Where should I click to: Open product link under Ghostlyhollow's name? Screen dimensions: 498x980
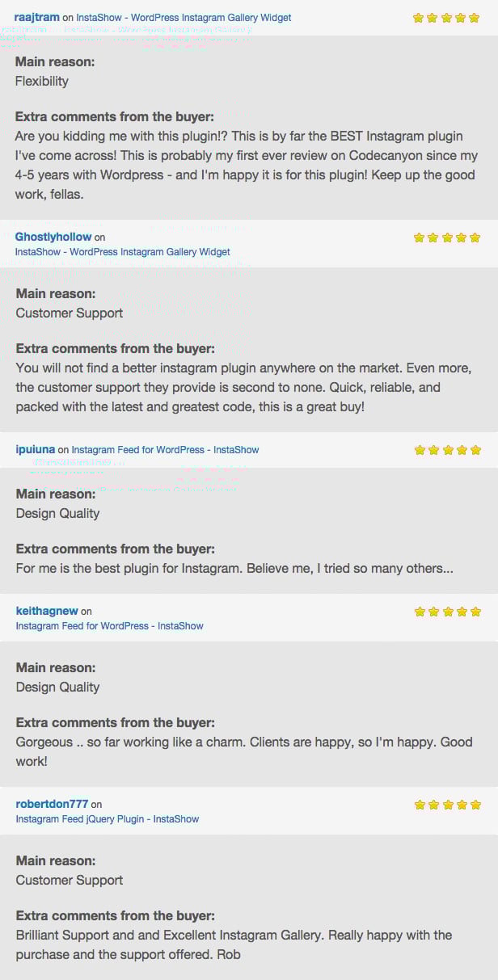tap(122, 252)
